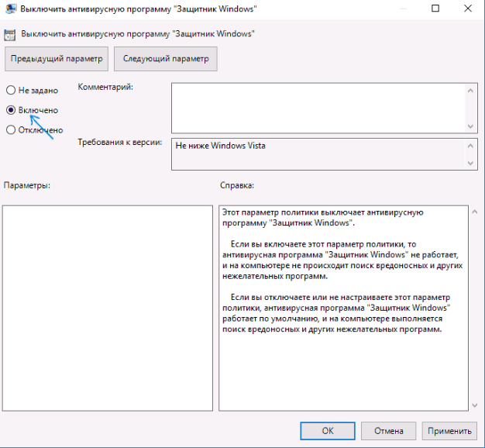Click the down arrow in Требования к версии box
The image size is (485, 448).
pos(471,161)
